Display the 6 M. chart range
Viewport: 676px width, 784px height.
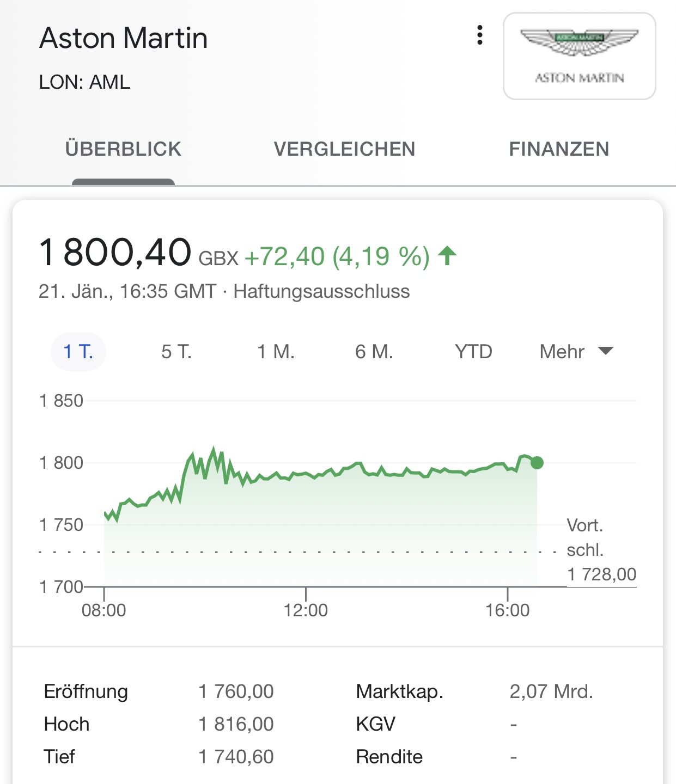point(374,352)
